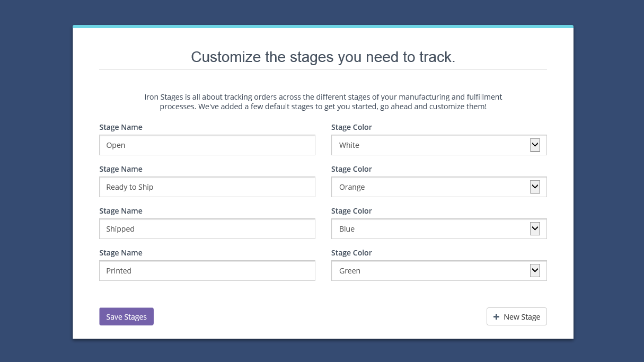
Task: Click the first Stage Color label
Action: click(351, 127)
